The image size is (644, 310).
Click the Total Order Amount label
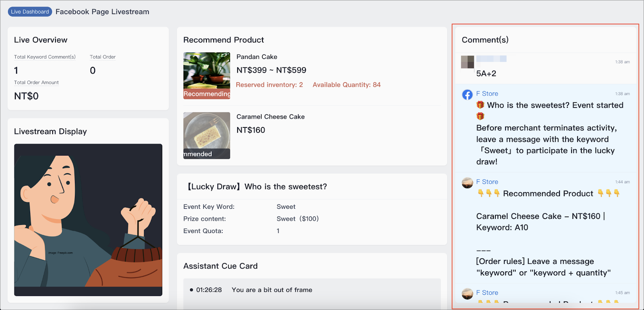pos(36,83)
